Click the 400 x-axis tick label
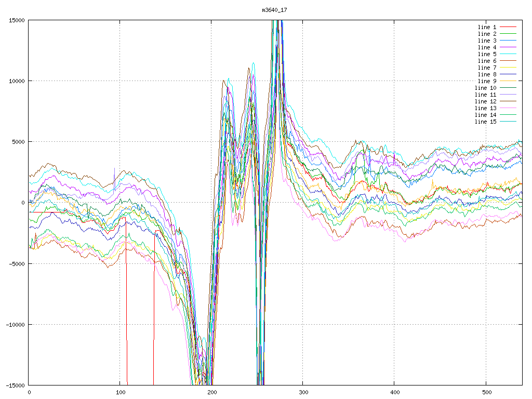The width and height of the screenshot is (532, 399). [x=394, y=393]
